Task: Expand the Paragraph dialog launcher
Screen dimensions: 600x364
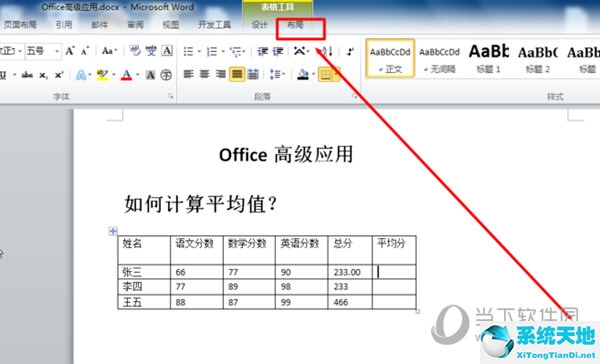Action: coord(355,96)
